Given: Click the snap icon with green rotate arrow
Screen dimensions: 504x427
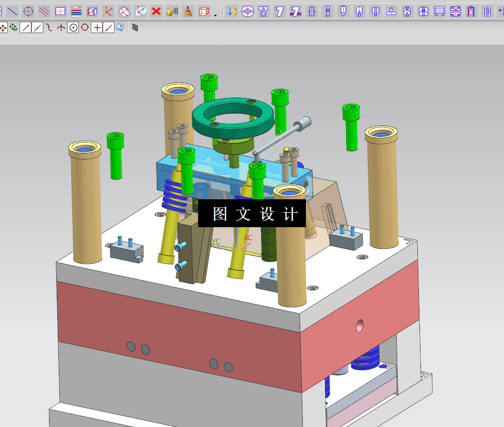Looking at the screenshot, I should pyautogui.click(x=13, y=28).
